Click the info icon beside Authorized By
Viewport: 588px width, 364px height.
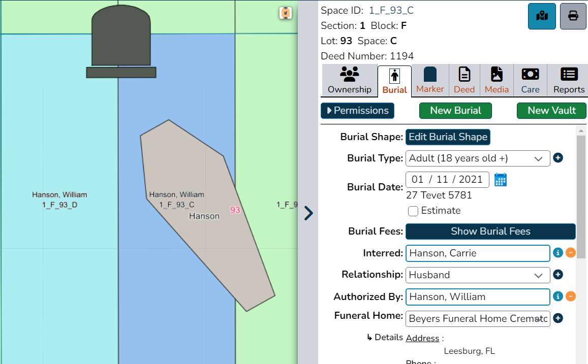coord(558,296)
